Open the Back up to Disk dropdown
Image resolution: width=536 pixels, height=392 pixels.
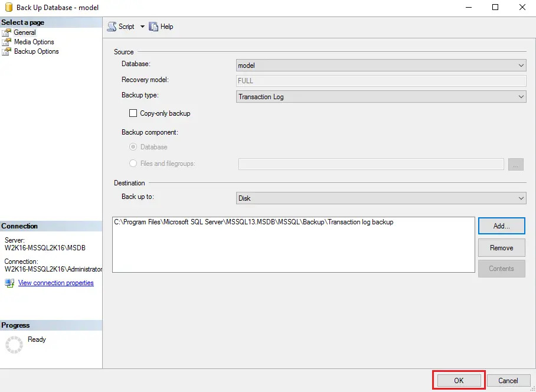click(x=381, y=198)
